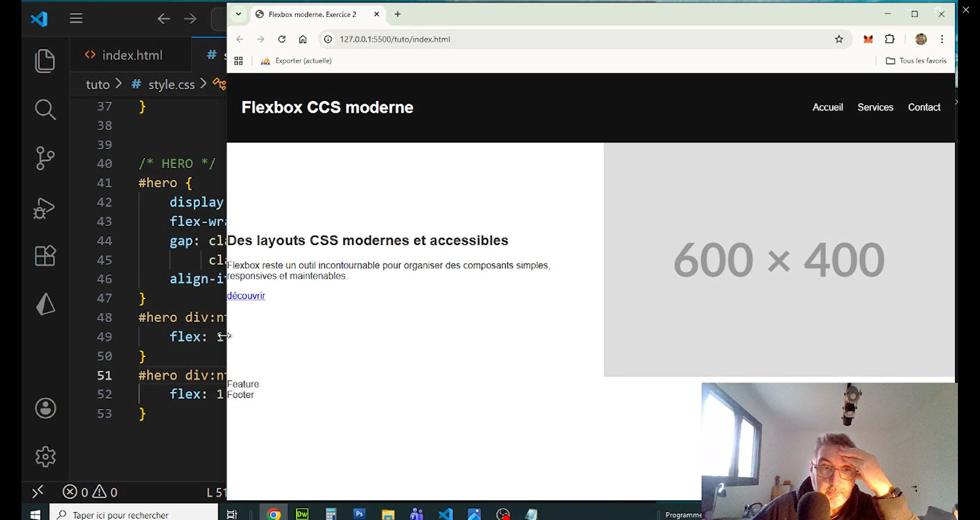This screenshot has width=980, height=520.
Task: Open the Chrome extensions puzzle icon
Action: pyautogui.click(x=889, y=39)
